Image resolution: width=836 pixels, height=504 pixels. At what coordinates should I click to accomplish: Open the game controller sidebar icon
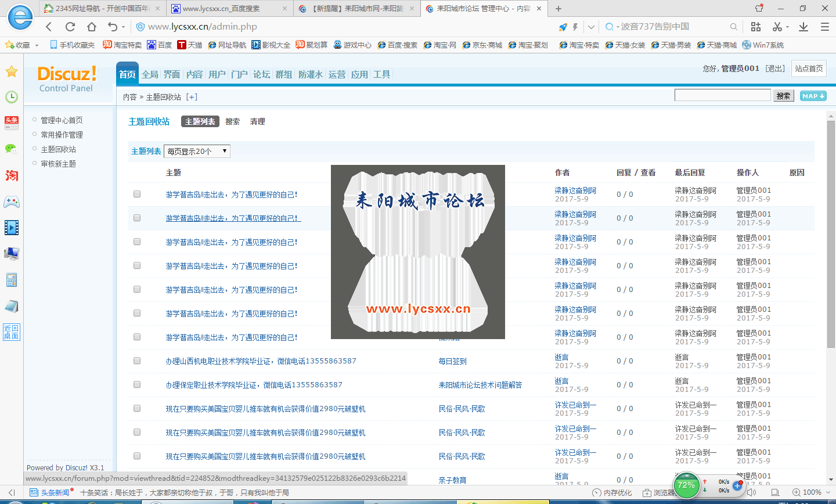(x=12, y=201)
